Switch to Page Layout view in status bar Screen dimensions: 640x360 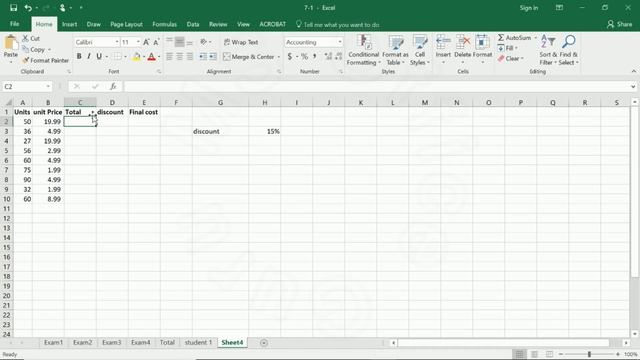[534, 354]
